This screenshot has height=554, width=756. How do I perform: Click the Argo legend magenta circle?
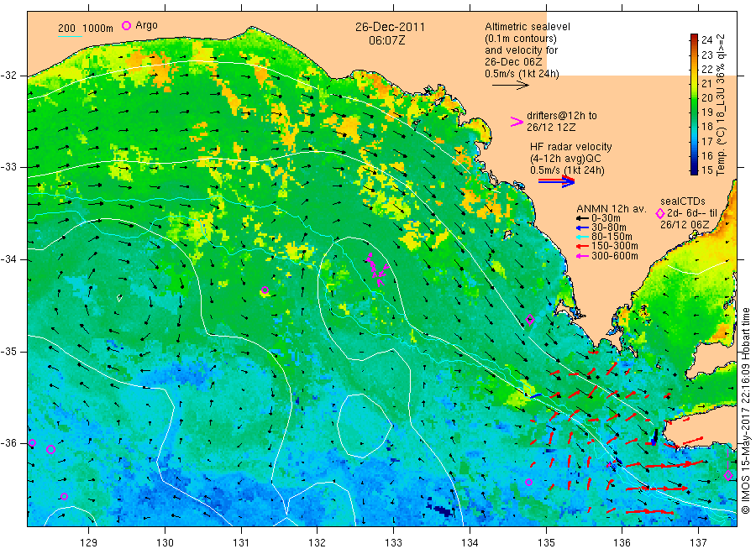click(x=126, y=25)
